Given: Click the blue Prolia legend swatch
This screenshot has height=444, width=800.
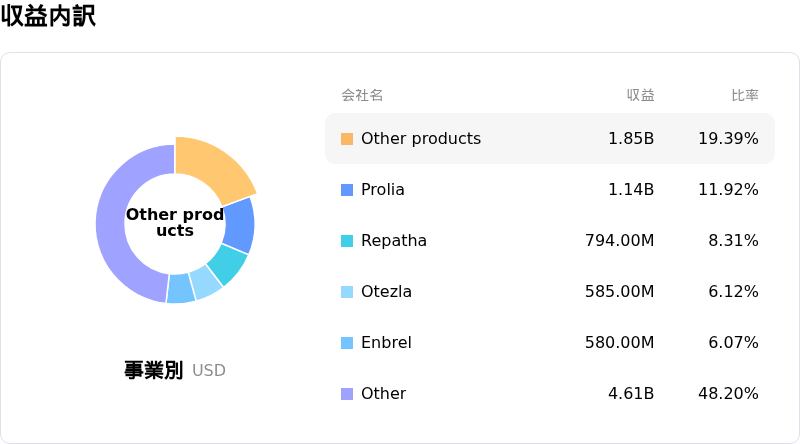Looking at the screenshot, I should [347, 190].
